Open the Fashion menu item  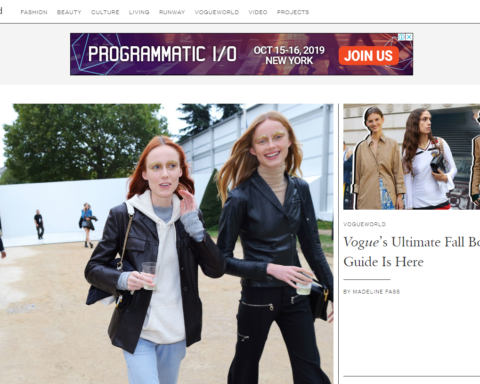coord(34,12)
